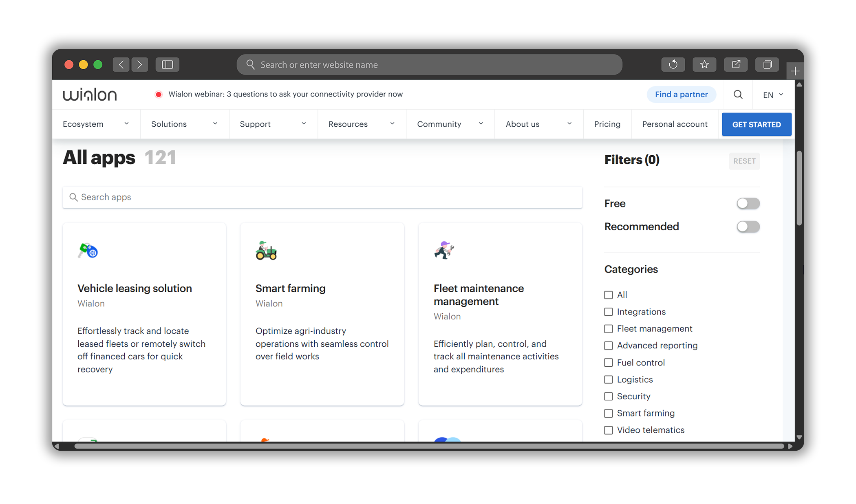Viewport: 856px width, 504px height.
Task: Add a new tab with plus icon
Action: point(795,72)
